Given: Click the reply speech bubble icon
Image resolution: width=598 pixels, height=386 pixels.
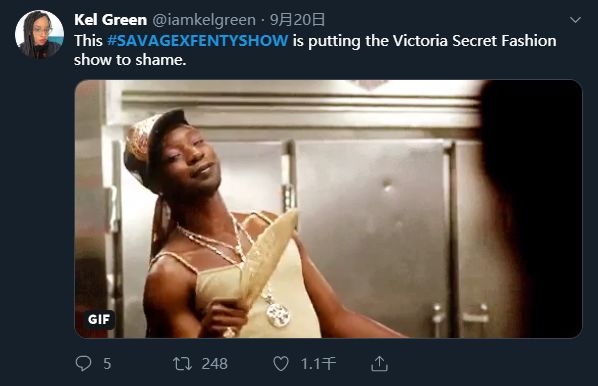Looking at the screenshot, I should pyautogui.click(x=83, y=363).
